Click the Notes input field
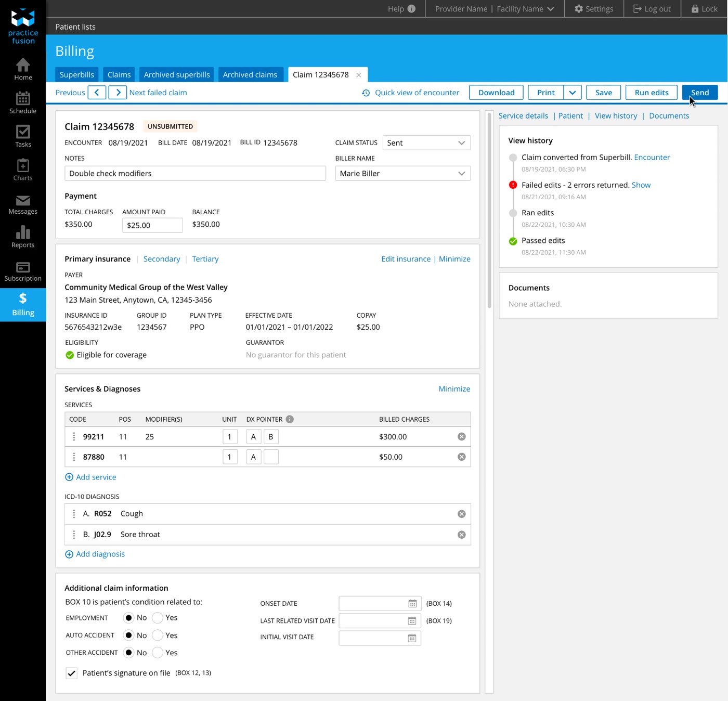The height and width of the screenshot is (701, 728). pyautogui.click(x=195, y=173)
